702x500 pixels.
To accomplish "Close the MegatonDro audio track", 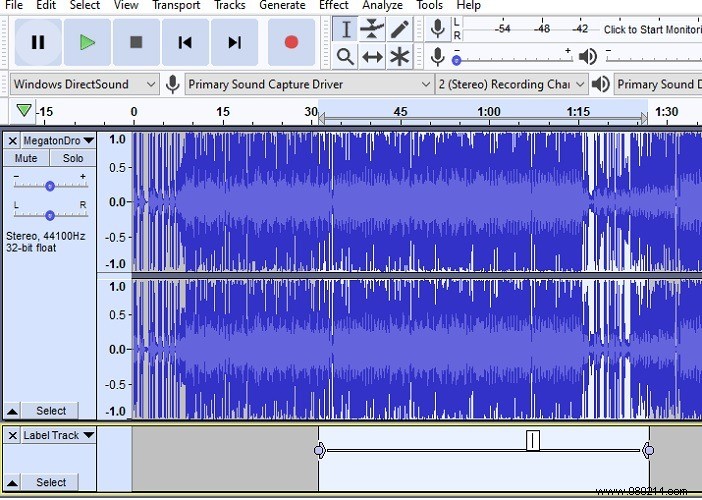I will pos(13,141).
